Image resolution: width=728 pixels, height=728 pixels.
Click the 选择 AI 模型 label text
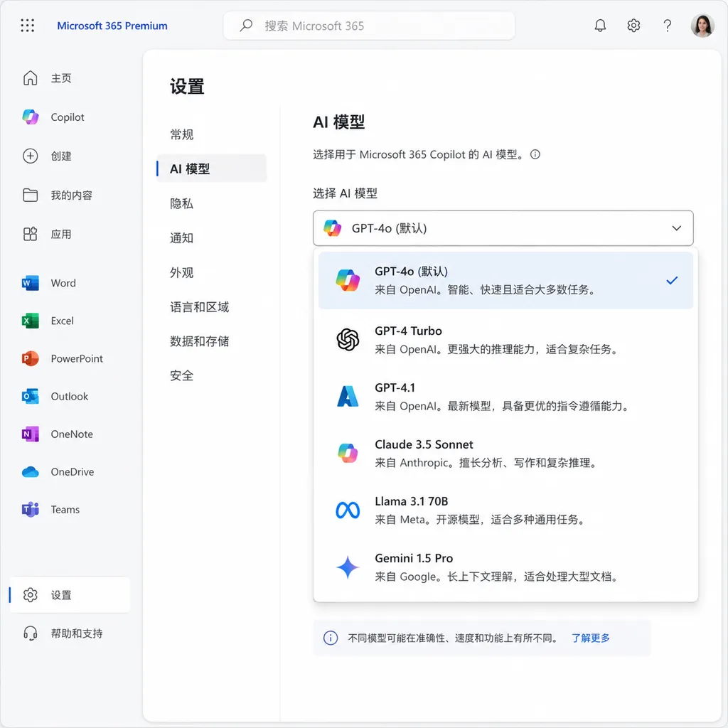tap(345, 193)
